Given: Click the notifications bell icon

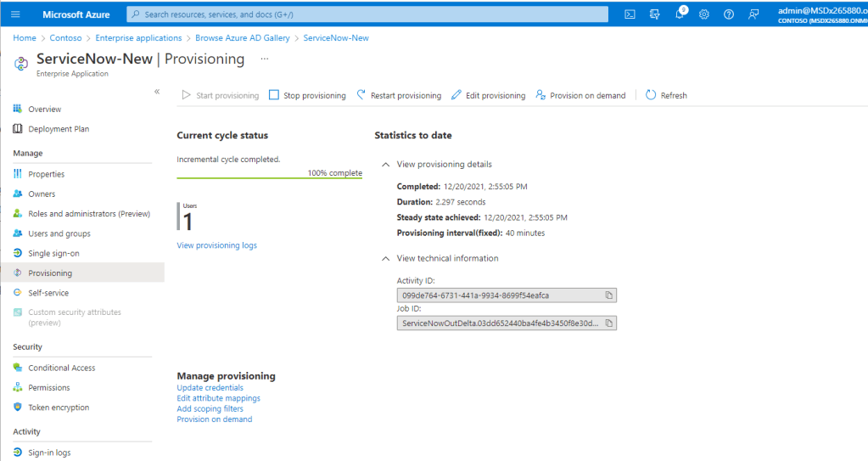Looking at the screenshot, I should pyautogui.click(x=680, y=14).
